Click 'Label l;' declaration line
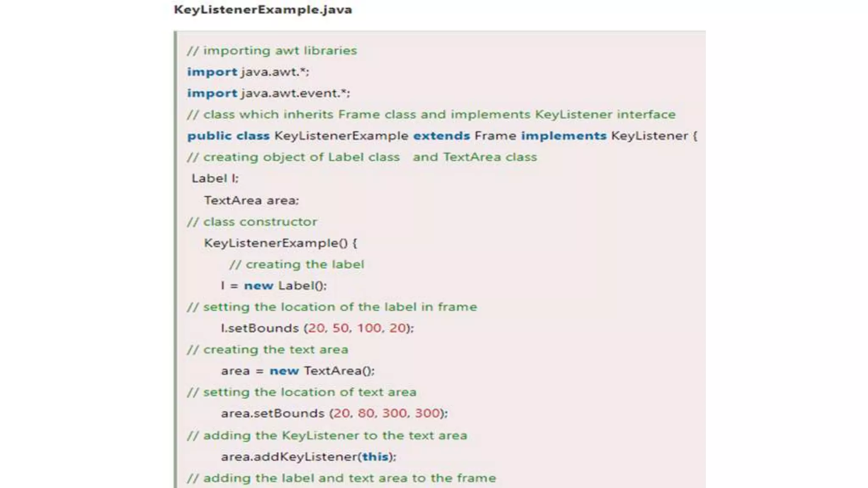 [215, 178]
